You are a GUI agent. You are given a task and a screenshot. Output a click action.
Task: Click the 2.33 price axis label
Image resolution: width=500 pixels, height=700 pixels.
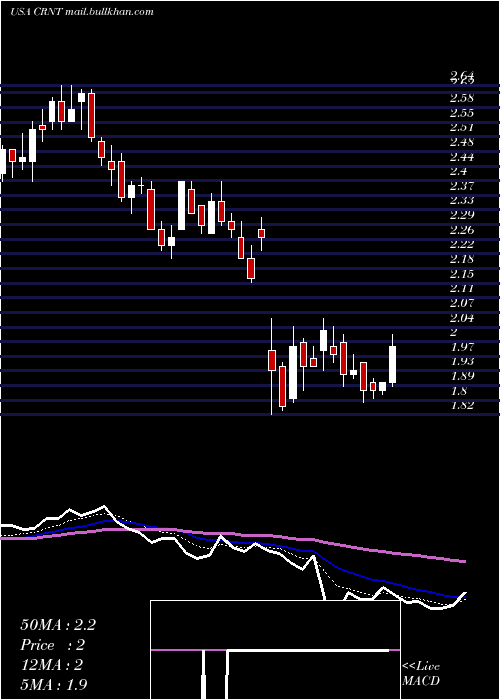tap(462, 200)
